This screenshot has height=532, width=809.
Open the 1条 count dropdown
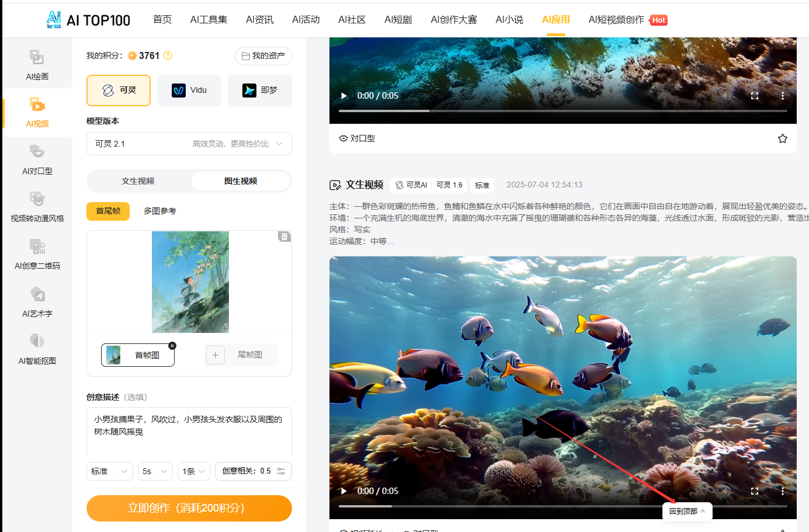pos(194,471)
